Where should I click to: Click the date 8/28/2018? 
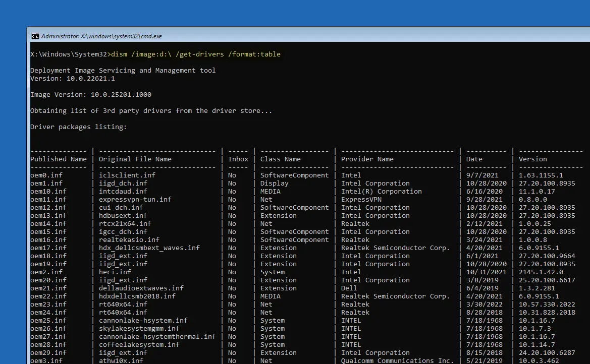click(x=484, y=313)
